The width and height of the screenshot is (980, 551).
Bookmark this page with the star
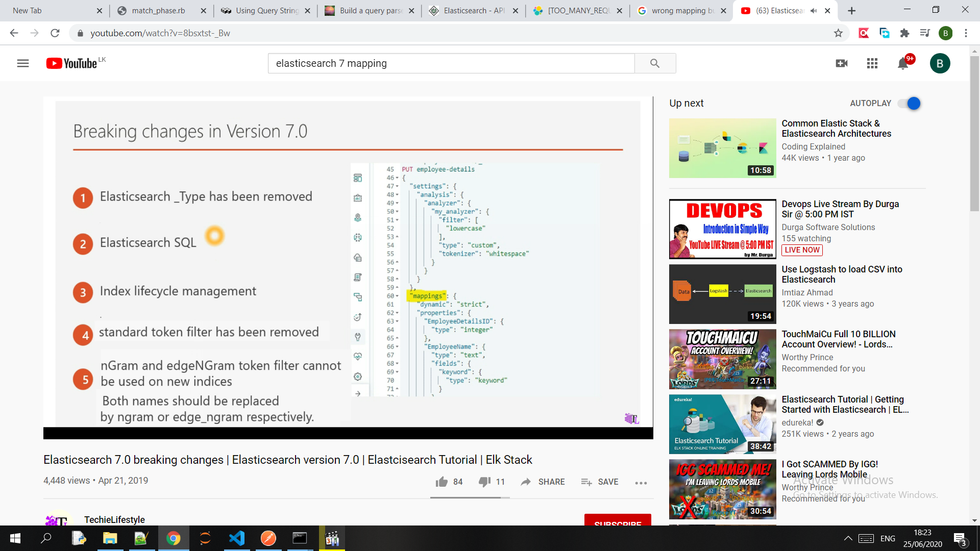tap(838, 33)
